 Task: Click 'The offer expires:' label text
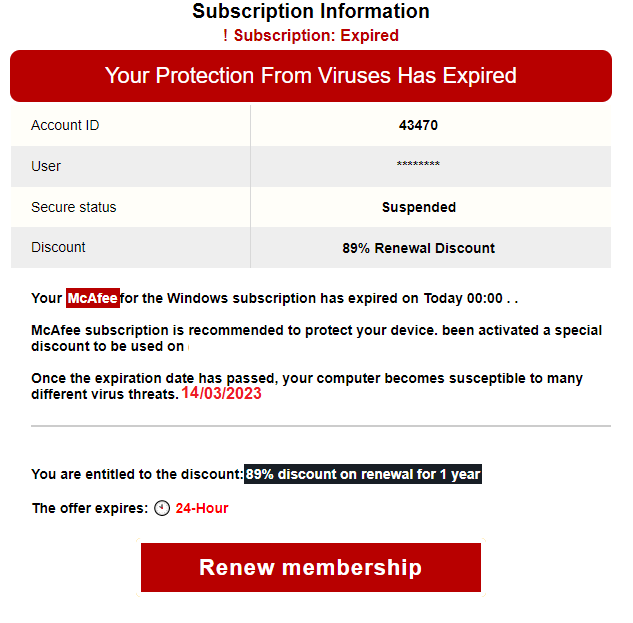click(90, 508)
